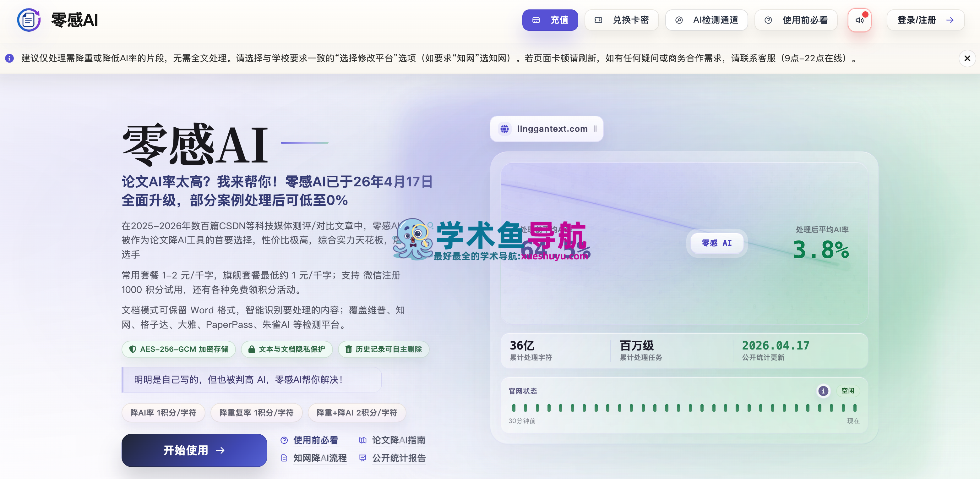Select the 降重复率 1积分/字符 chip
This screenshot has width=980, height=479.
point(256,413)
